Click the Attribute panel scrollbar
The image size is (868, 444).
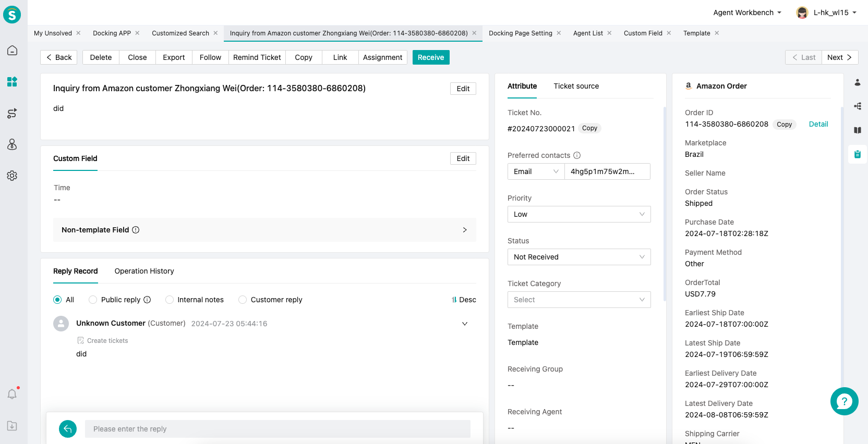665,204
